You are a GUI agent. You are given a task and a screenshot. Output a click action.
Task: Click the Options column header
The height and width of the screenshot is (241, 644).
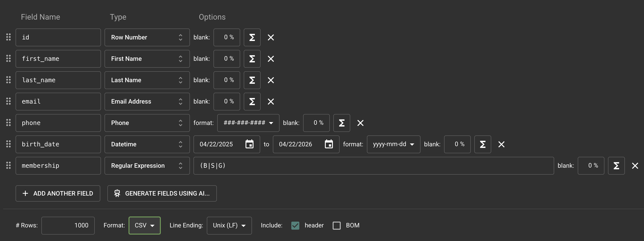(x=212, y=17)
